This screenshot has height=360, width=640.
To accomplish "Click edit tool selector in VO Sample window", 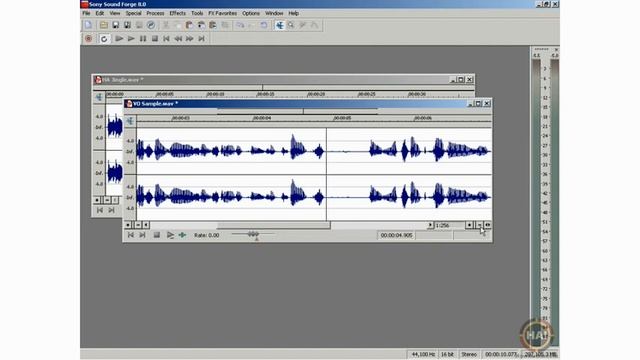I will coord(130,121).
